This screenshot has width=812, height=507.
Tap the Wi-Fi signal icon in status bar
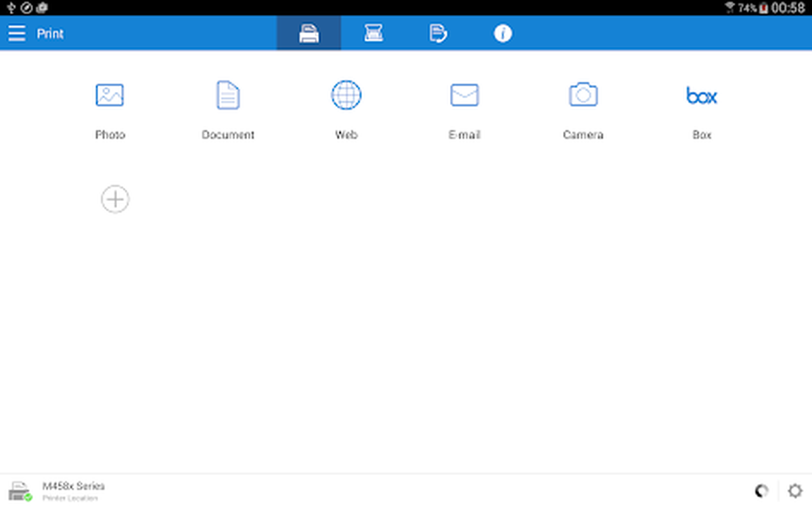tap(730, 8)
